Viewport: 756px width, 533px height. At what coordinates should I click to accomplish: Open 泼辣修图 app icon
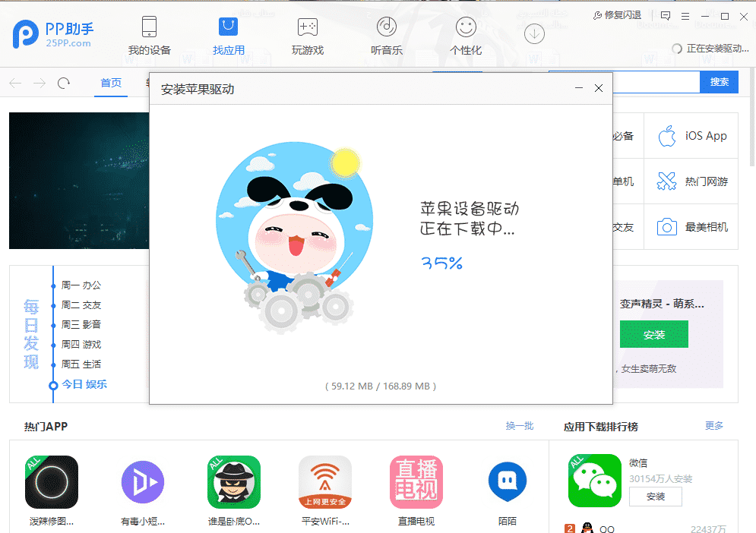coord(52,482)
